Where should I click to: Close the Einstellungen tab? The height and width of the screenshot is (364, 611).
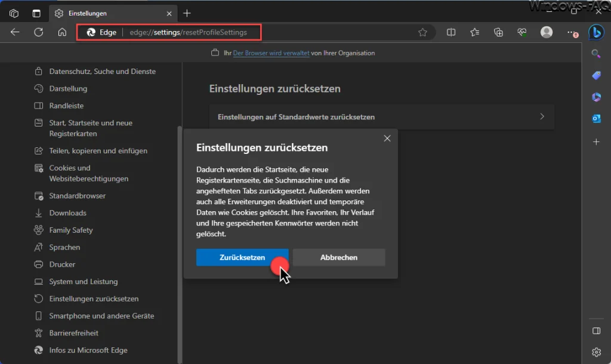point(169,14)
